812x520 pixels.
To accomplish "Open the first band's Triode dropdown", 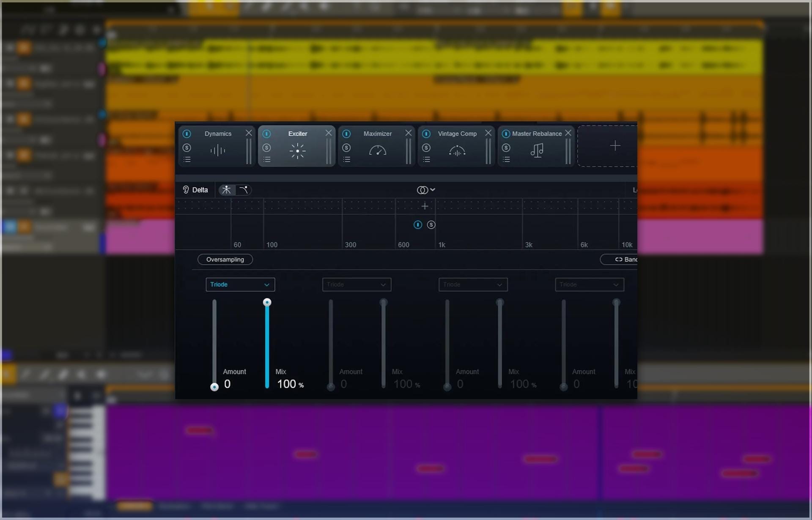I will pos(240,285).
